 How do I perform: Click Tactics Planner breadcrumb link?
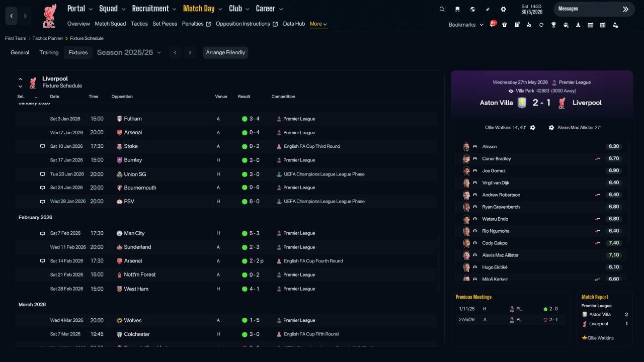click(48, 38)
